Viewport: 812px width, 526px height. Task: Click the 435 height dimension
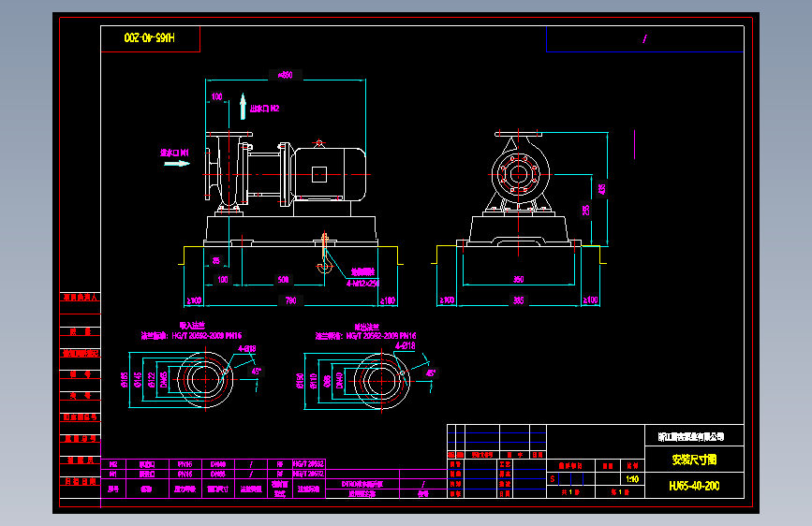point(601,189)
